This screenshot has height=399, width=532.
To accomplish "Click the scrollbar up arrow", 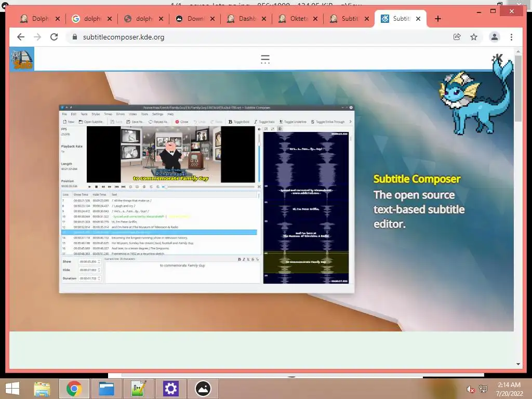I will [x=518, y=51].
